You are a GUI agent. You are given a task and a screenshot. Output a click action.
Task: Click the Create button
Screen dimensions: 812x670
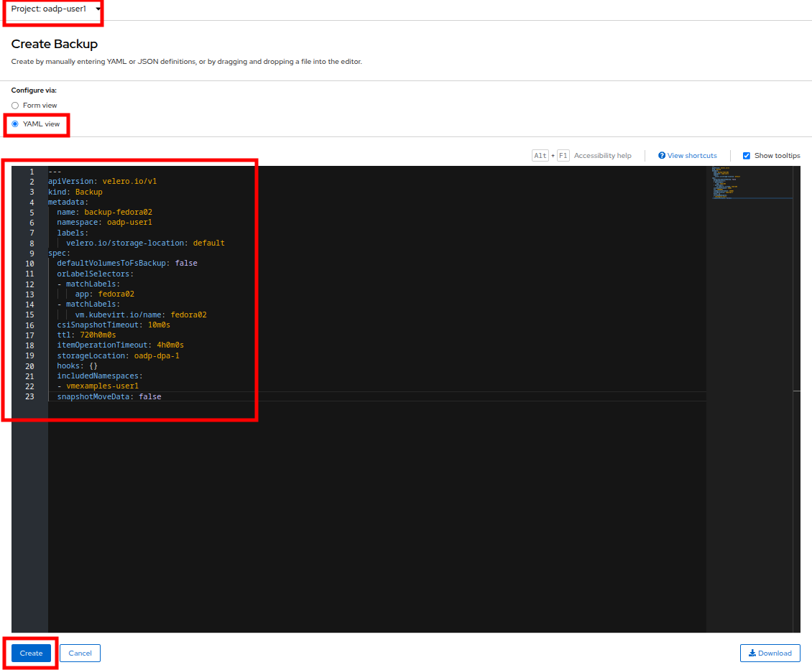click(31, 653)
